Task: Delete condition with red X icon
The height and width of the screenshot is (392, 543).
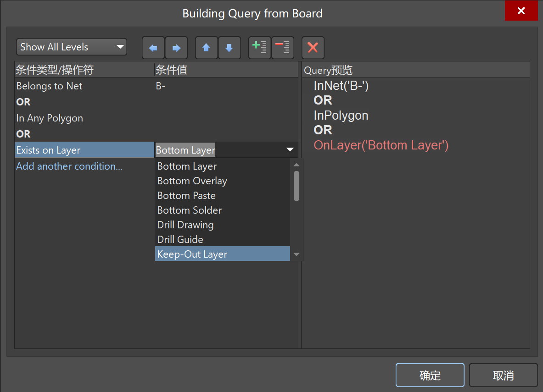Action: click(313, 48)
